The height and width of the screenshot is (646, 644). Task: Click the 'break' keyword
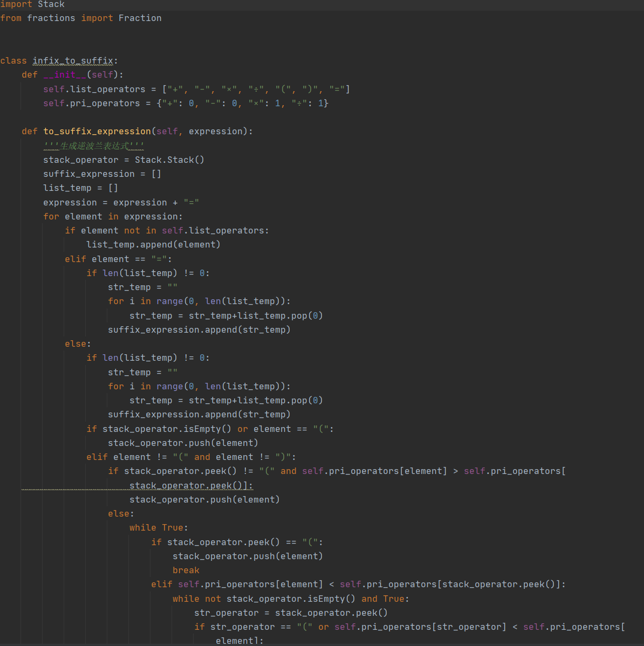coord(186,570)
